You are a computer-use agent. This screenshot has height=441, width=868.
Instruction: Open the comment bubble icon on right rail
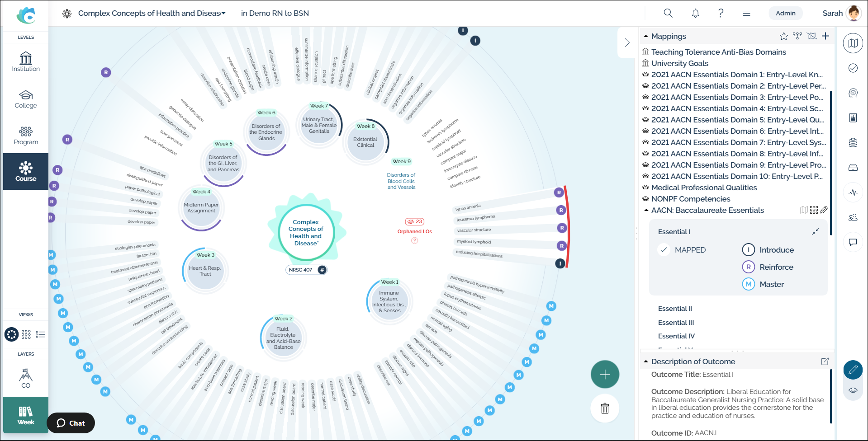[x=853, y=242]
